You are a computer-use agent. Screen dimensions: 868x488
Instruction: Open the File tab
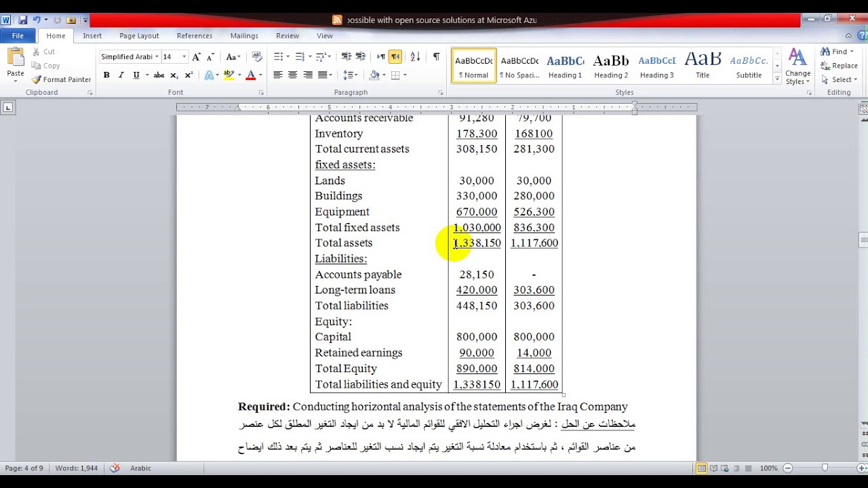pos(18,36)
